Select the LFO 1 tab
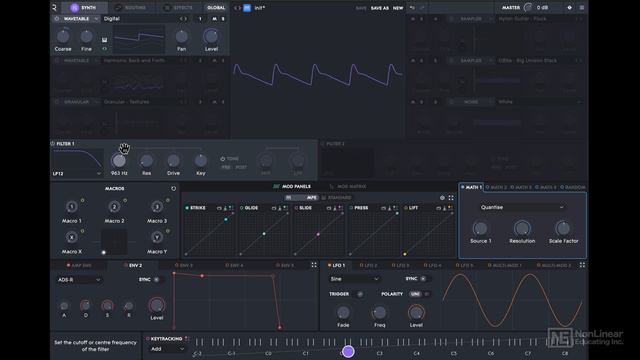Image resolution: width=640 pixels, height=360 pixels. 337,265
